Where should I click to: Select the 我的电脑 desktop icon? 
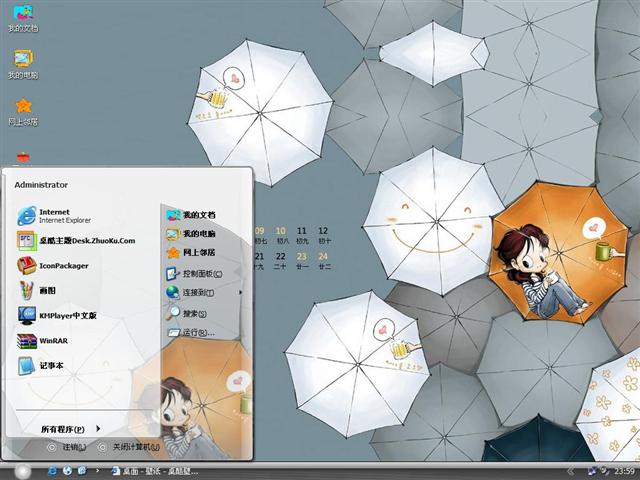pyautogui.click(x=22, y=63)
